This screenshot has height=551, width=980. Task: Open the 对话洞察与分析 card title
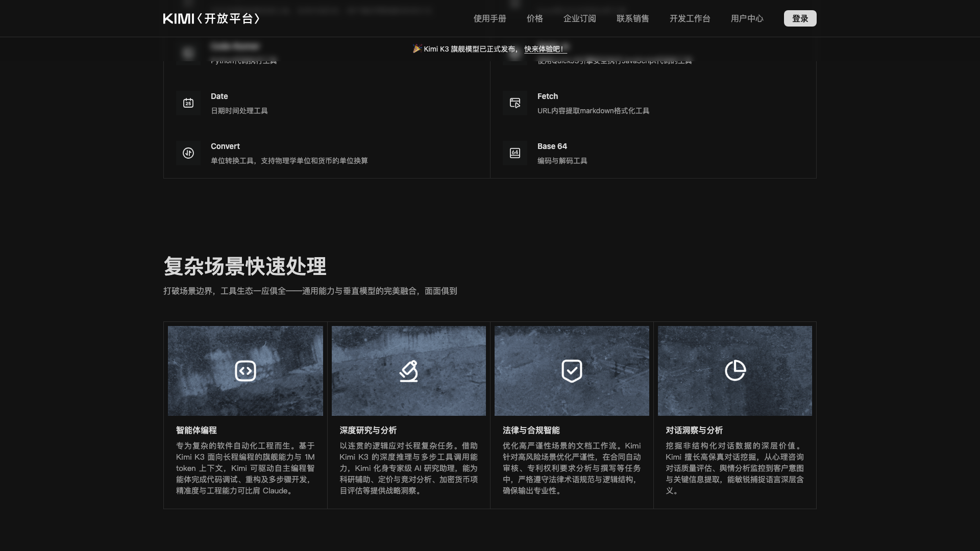[x=694, y=430]
